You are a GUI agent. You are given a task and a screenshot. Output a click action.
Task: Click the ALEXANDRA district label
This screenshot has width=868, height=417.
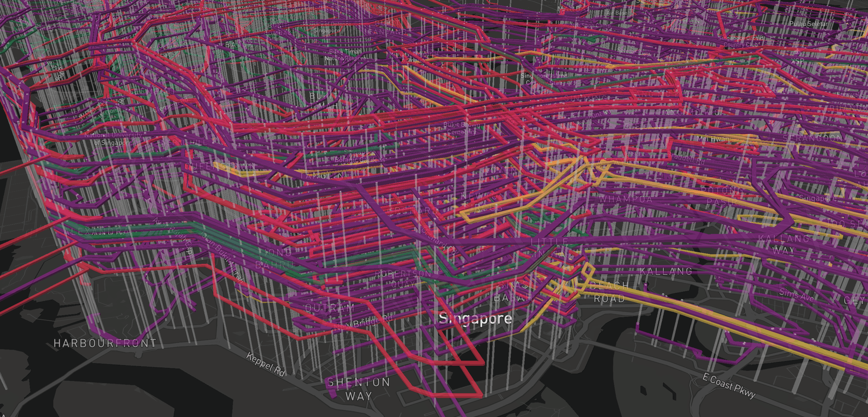tap(96, 232)
